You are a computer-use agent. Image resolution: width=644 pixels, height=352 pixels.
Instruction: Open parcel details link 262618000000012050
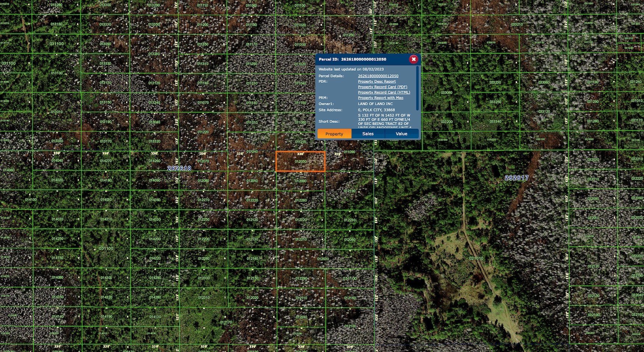coord(378,76)
